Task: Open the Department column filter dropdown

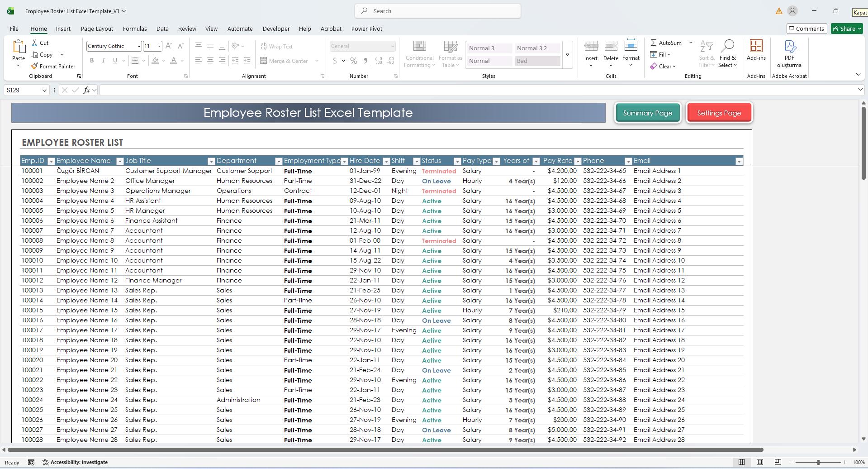Action: pyautogui.click(x=279, y=161)
